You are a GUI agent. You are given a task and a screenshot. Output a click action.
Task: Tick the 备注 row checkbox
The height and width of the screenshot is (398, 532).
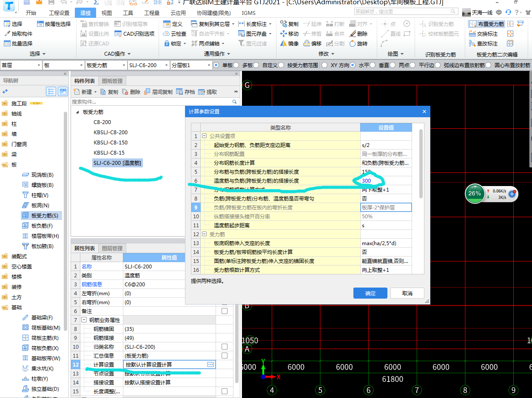click(225, 311)
